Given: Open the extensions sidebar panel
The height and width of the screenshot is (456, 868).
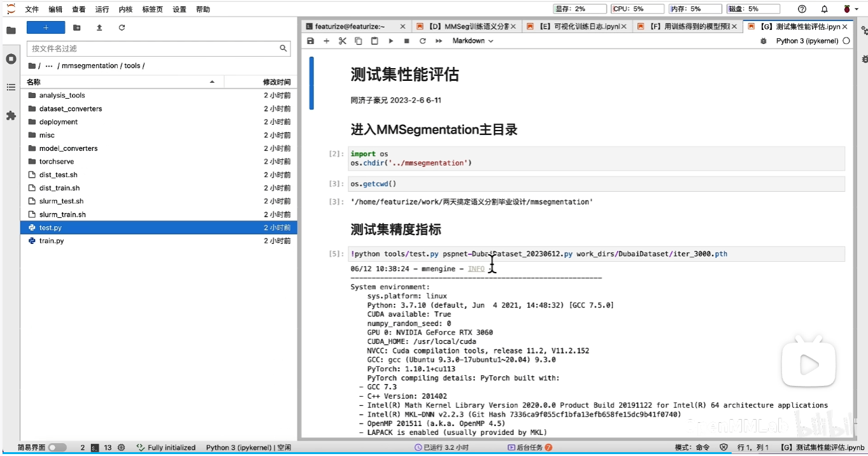Looking at the screenshot, I should point(10,116).
